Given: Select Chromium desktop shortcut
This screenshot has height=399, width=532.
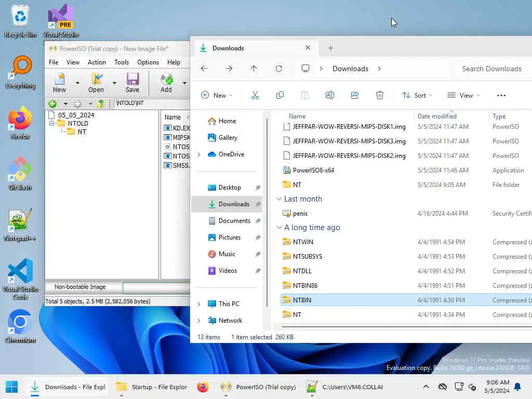Looking at the screenshot, I should point(20,326).
